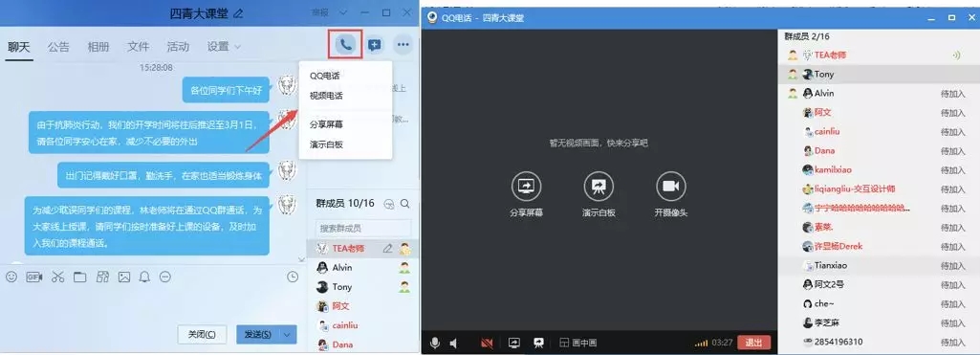
Task: Select Tony in chat window member list
Action: 363,287
